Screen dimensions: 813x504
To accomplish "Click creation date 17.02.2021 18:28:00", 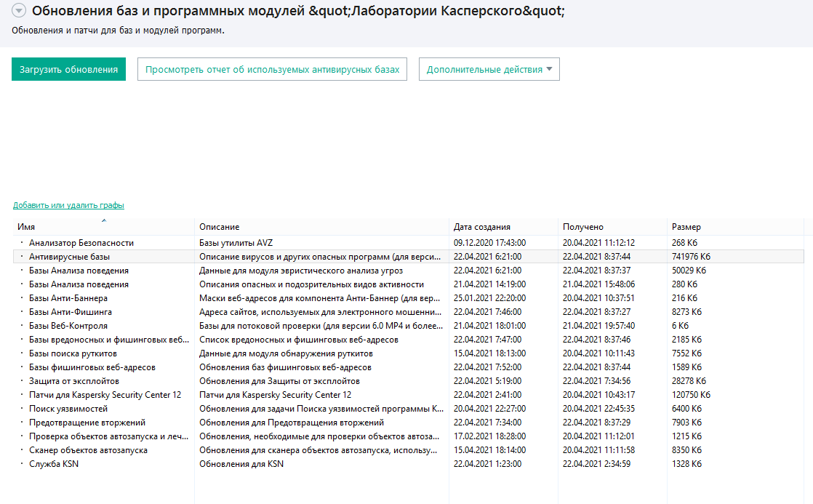I will (489, 436).
